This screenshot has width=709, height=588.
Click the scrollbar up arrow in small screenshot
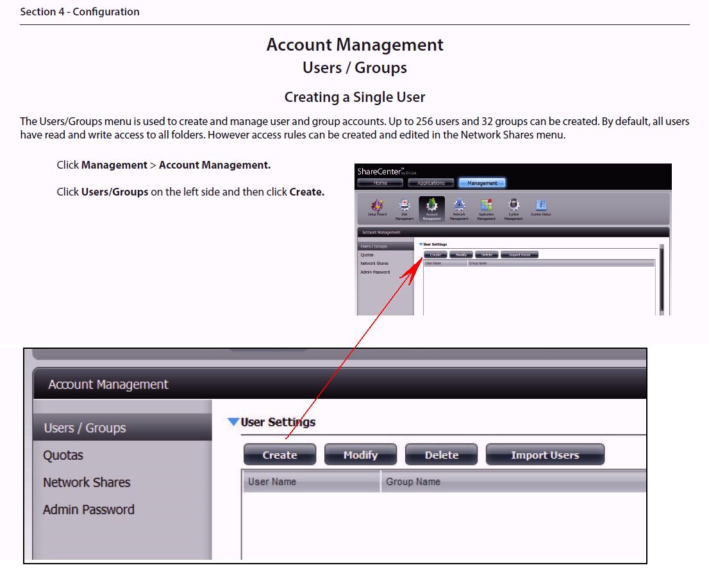click(662, 247)
